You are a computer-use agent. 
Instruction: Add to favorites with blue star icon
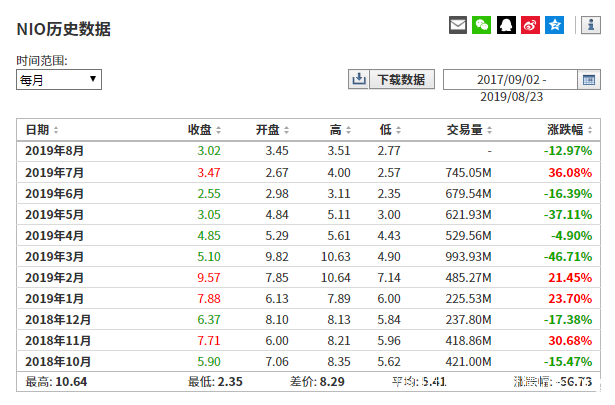[x=555, y=25]
